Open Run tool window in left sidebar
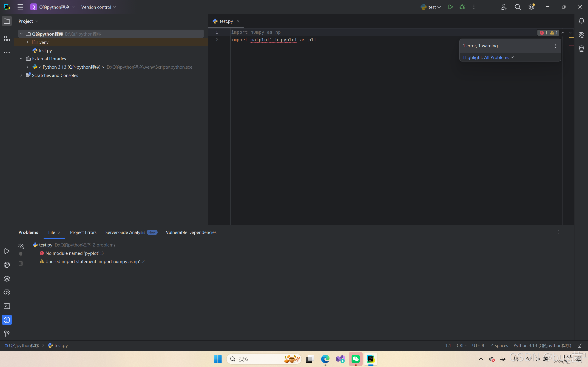Image resolution: width=588 pixels, height=367 pixels. click(x=7, y=251)
